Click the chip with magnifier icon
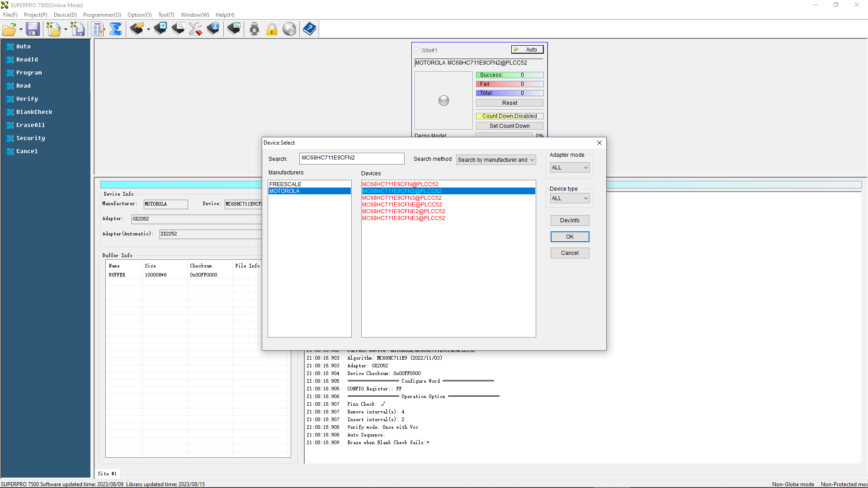Screen dimensions: 868x488 pyautogui.click(x=178, y=29)
